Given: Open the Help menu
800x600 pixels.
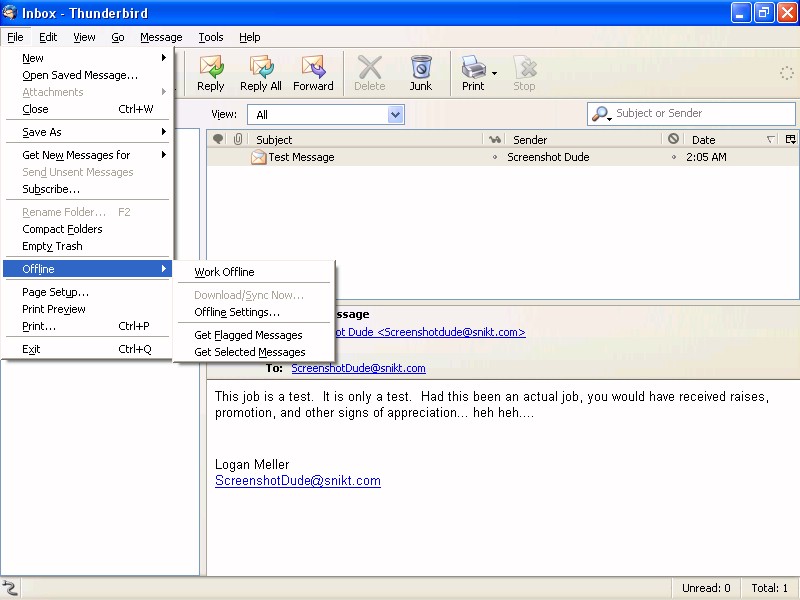Looking at the screenshot, I should tap(249, 37).
